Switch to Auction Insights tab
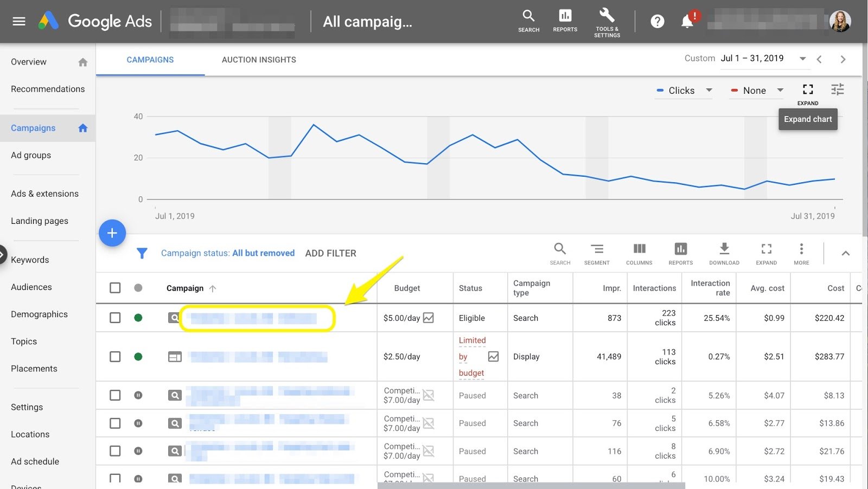 259,60
